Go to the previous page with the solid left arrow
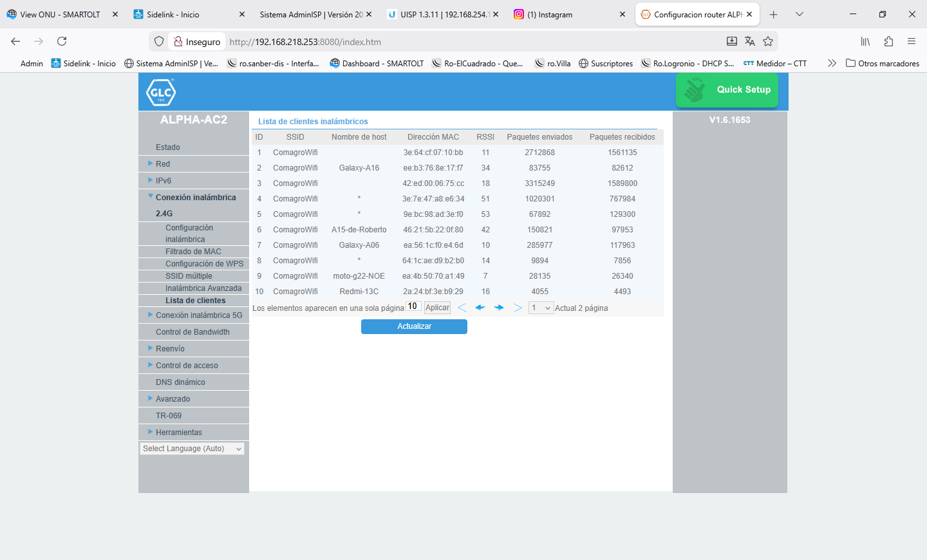The image size is (927, 560). point(480,308)
